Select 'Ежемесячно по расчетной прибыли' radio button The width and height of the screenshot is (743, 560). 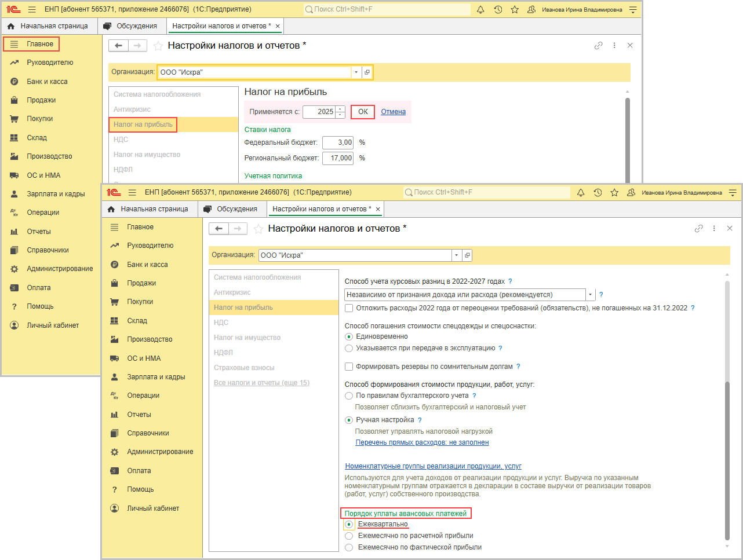(349, 536)
